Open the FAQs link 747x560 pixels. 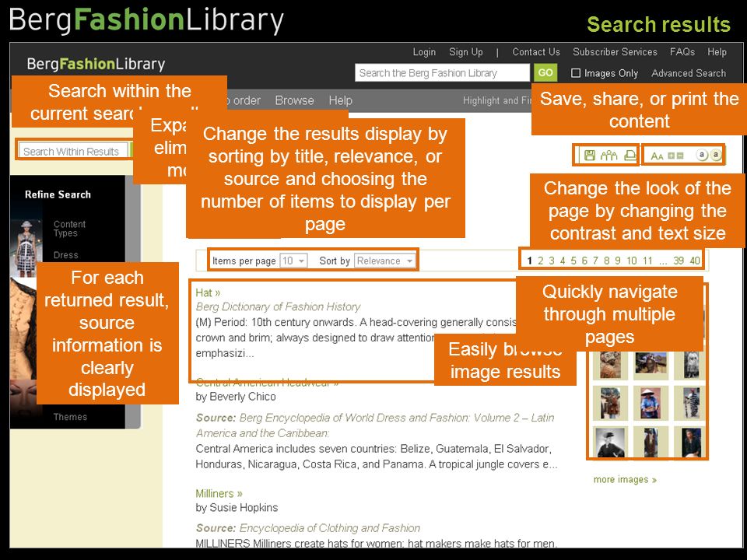[x=682, y=52]
